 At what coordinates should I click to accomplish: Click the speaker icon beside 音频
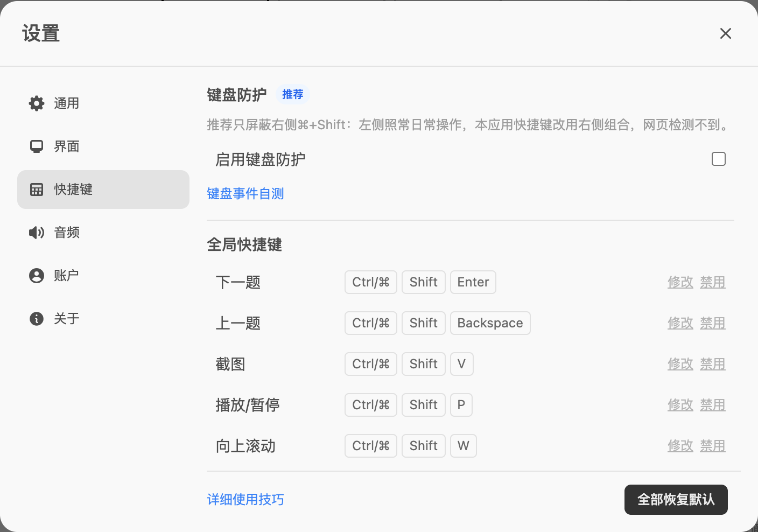click(x=37, y=233)
